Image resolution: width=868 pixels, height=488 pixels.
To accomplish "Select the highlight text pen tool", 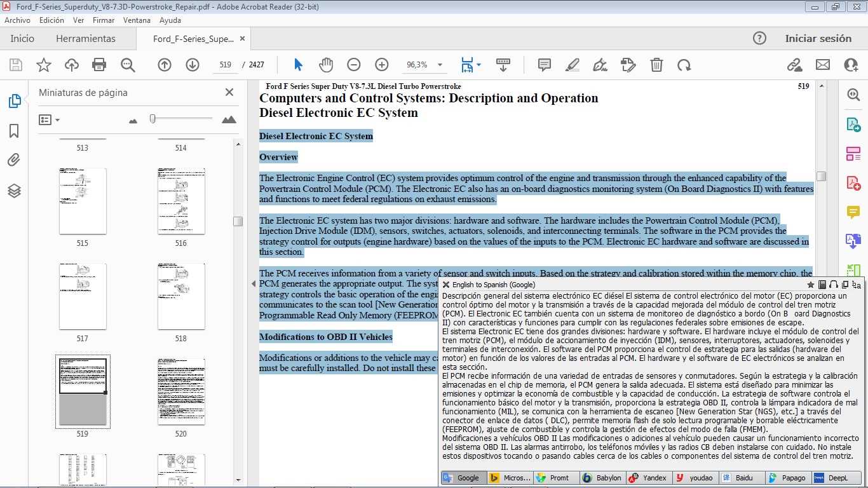I will pos(573,65).
